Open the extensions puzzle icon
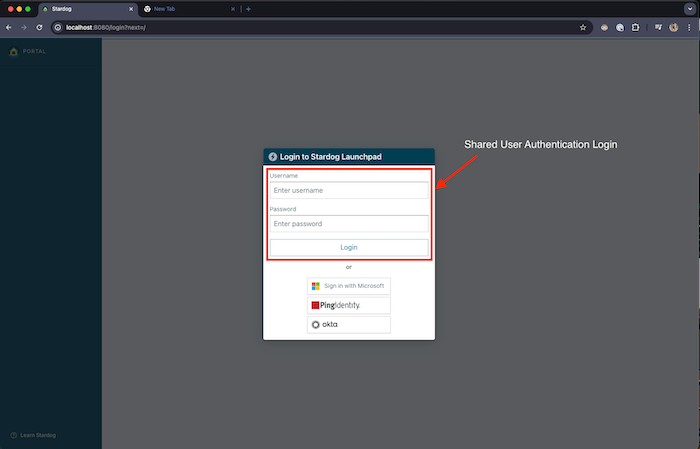The height and width of the screenshot is (449, 700). (635, 28)
